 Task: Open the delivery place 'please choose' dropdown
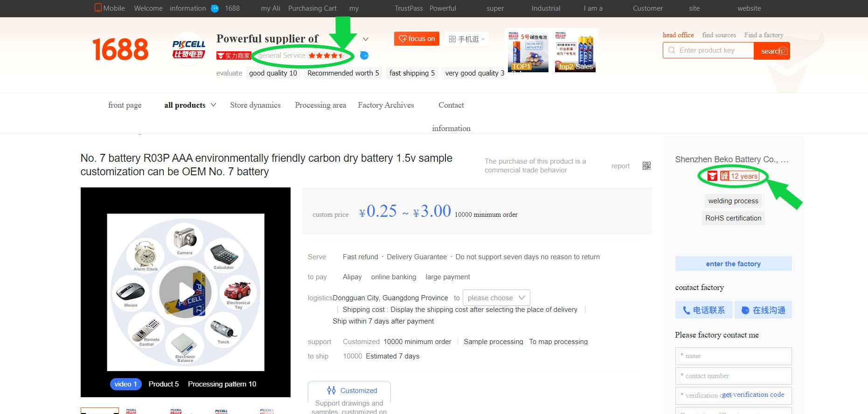coord(496,297)
